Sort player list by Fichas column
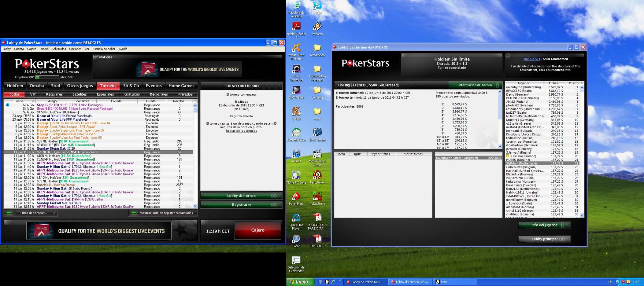This screenshot has width=644, height=286. click(x=554, y=83)
